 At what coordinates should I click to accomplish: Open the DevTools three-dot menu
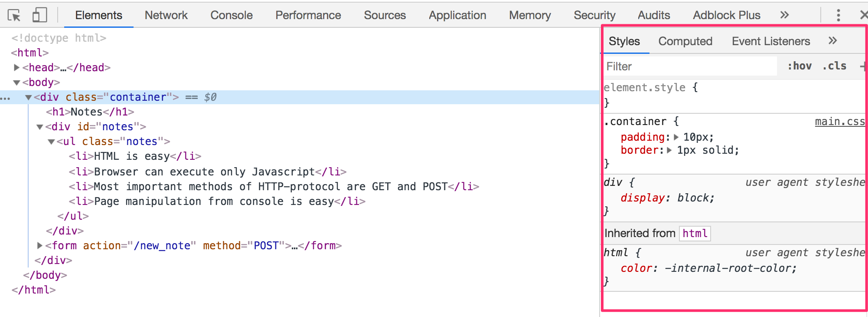coord(838,15)
